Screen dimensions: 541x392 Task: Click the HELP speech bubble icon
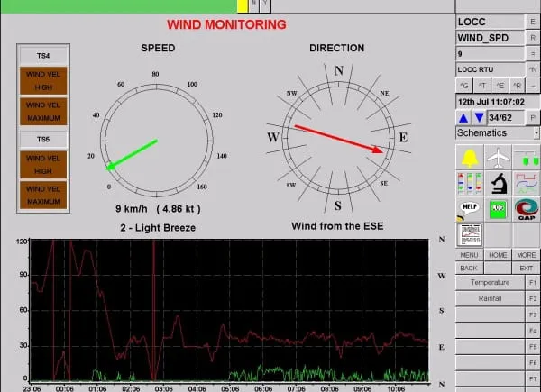470,209
